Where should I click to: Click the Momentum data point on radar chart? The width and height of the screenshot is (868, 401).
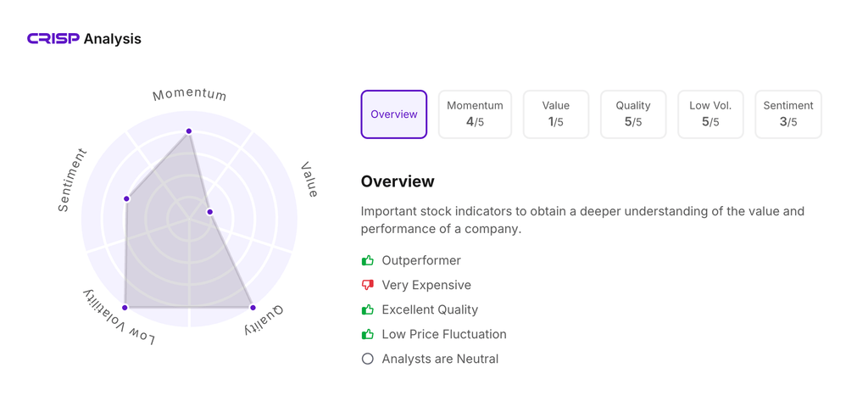189,131
